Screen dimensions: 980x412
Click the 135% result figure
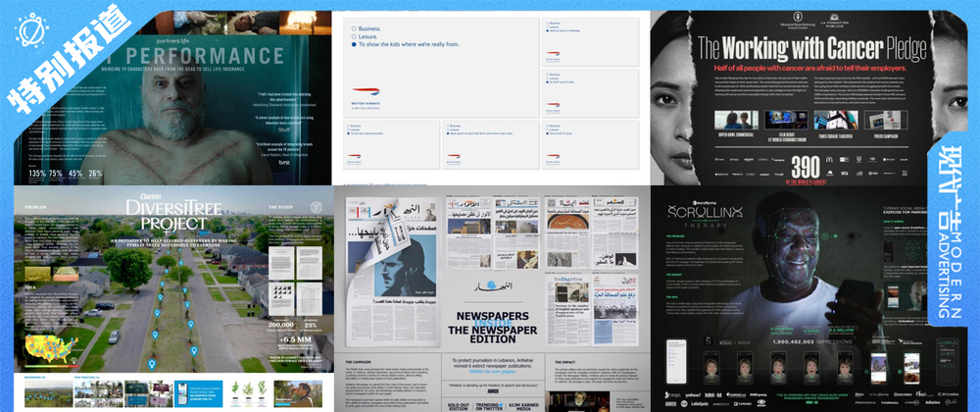37,174
